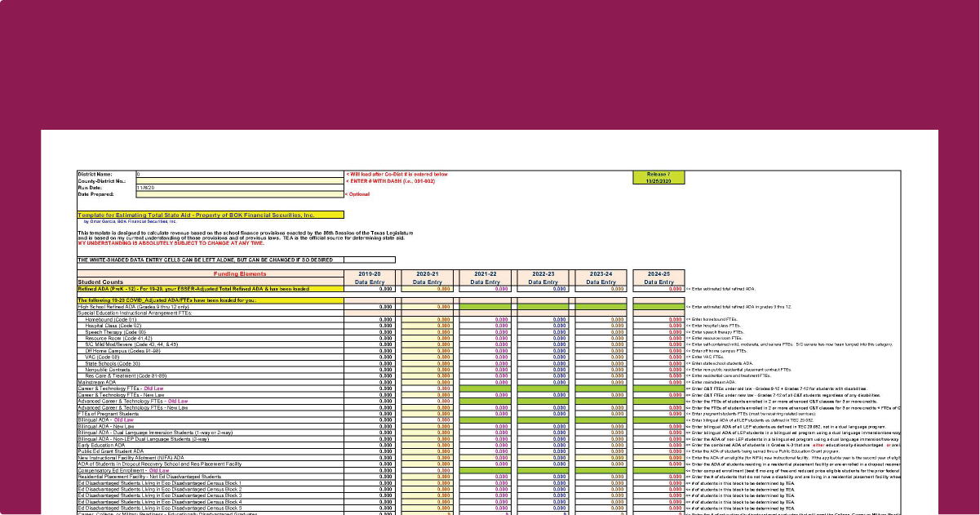Select the 2020-21 column header
The height and width of the screenshot is (515, 980).
tap(428, 274)
